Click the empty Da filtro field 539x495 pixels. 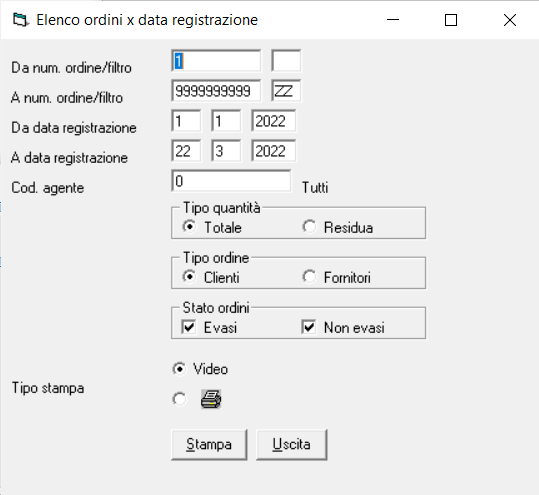[x=286, y=61]
